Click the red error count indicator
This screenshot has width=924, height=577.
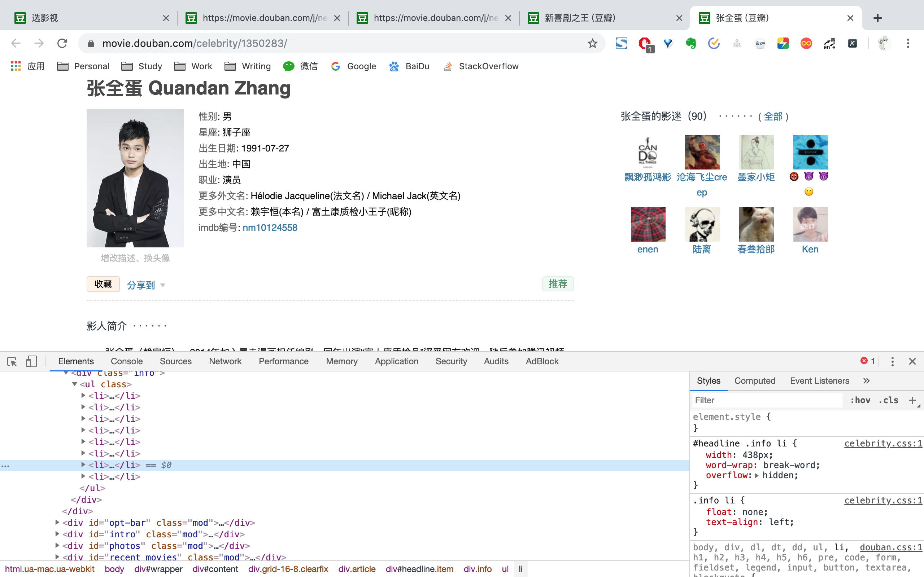(x=868, y=361)
